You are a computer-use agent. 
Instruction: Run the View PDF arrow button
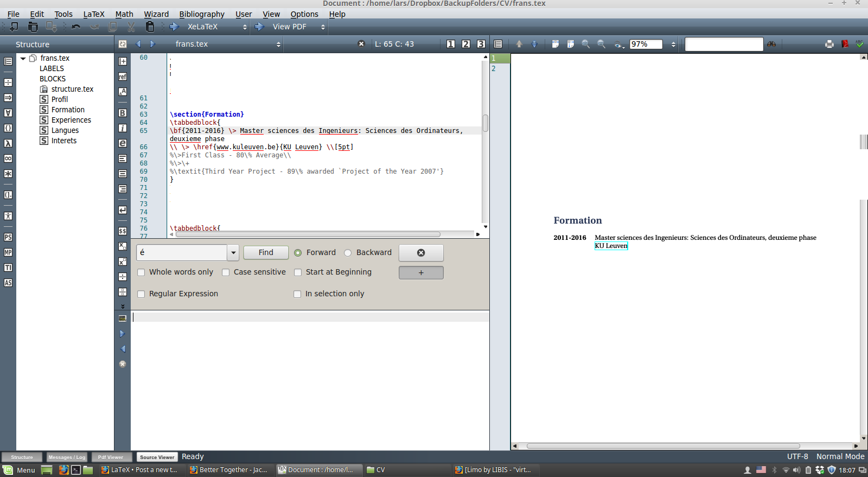259,27
